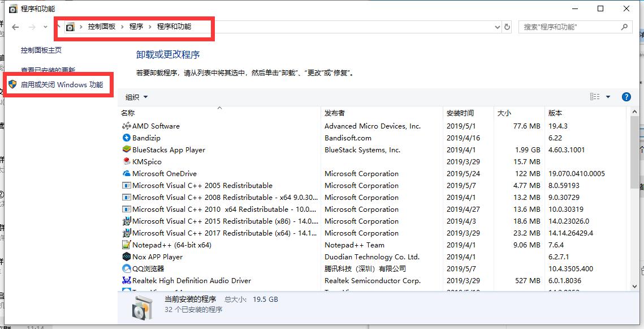This screenshot has width=644, height=329.
Task: Sort programs by 安装时间 column
Action: click(460, 113)
